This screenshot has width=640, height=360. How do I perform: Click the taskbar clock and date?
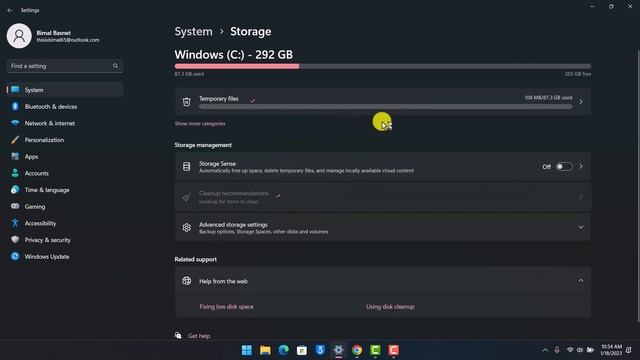click(x=611, y=350)
